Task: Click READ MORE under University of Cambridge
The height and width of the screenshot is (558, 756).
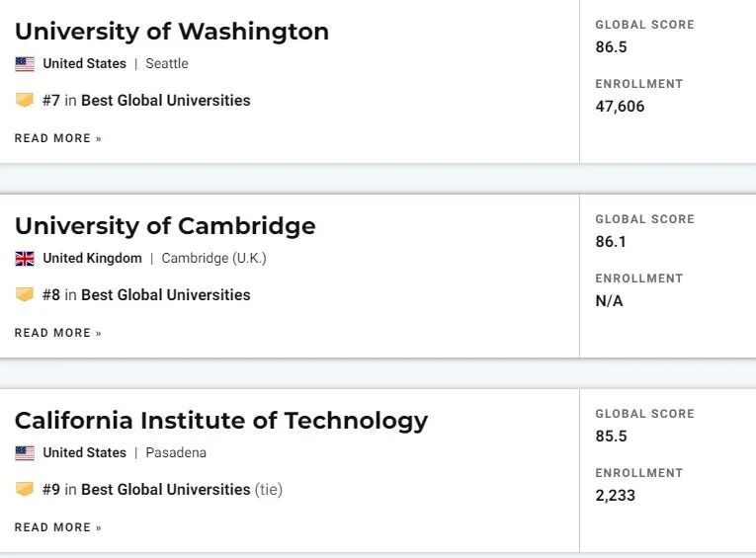Action: pyautogui.click(x=58, y=333)
